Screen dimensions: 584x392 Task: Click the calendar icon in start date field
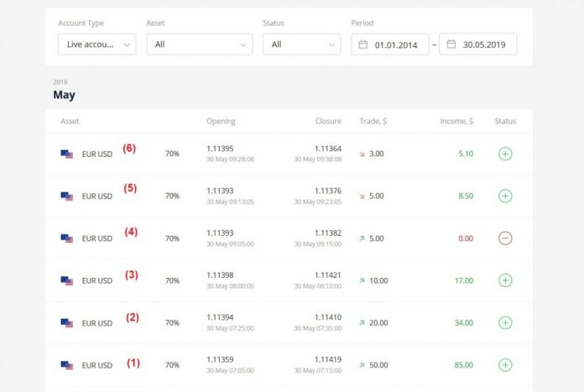coord(363,44)
